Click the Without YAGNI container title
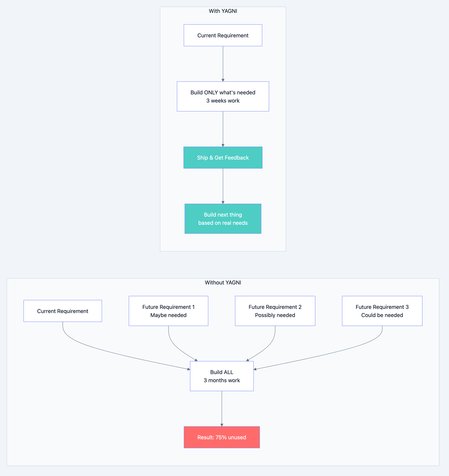The height and width of the screenshot is (476, 449). coord(223,283)
